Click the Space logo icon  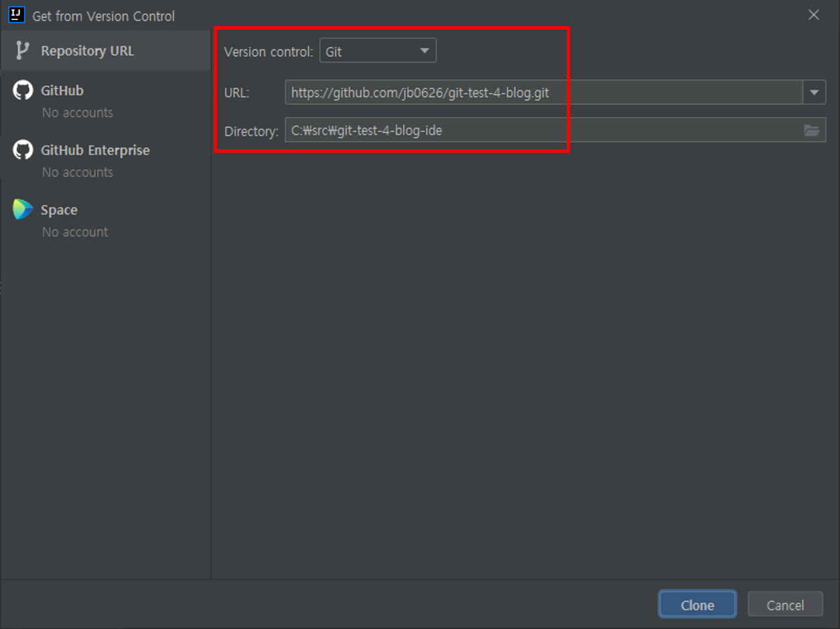(x=23, y=209)
